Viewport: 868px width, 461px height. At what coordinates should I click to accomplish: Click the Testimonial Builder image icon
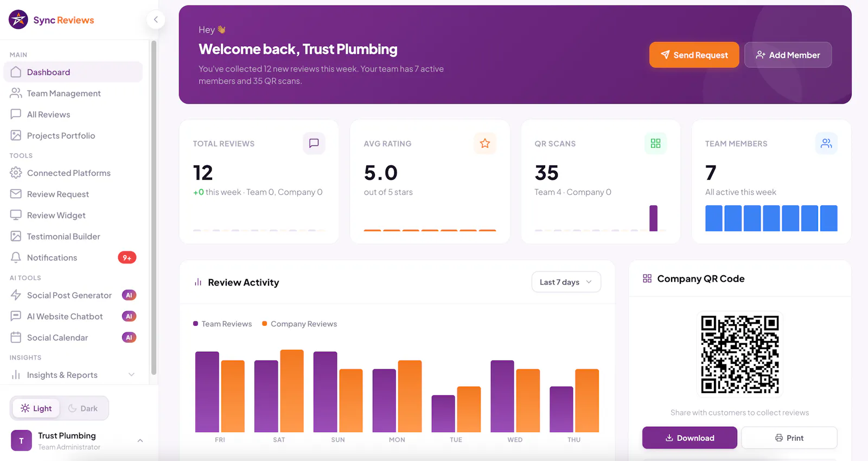pos(16,236)
